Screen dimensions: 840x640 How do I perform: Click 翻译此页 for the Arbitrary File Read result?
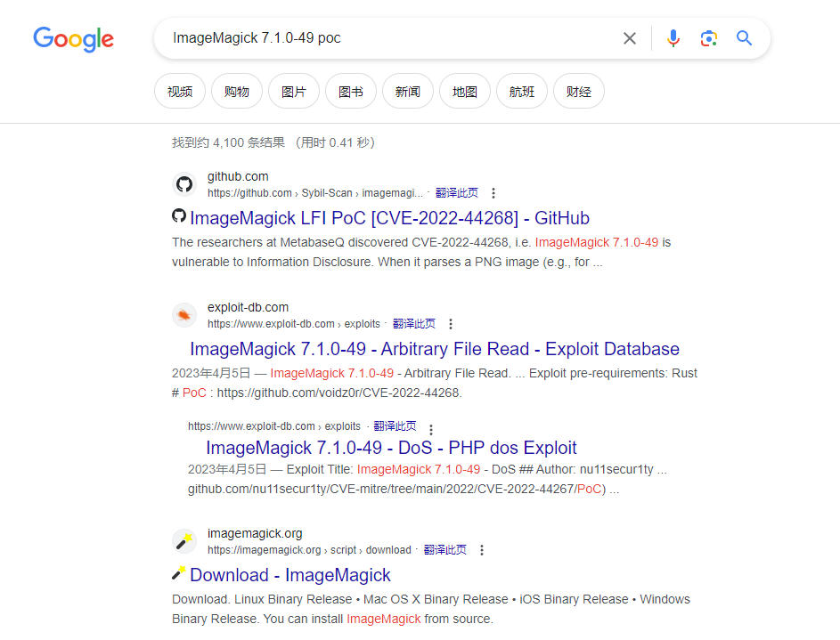click(413, 324)
